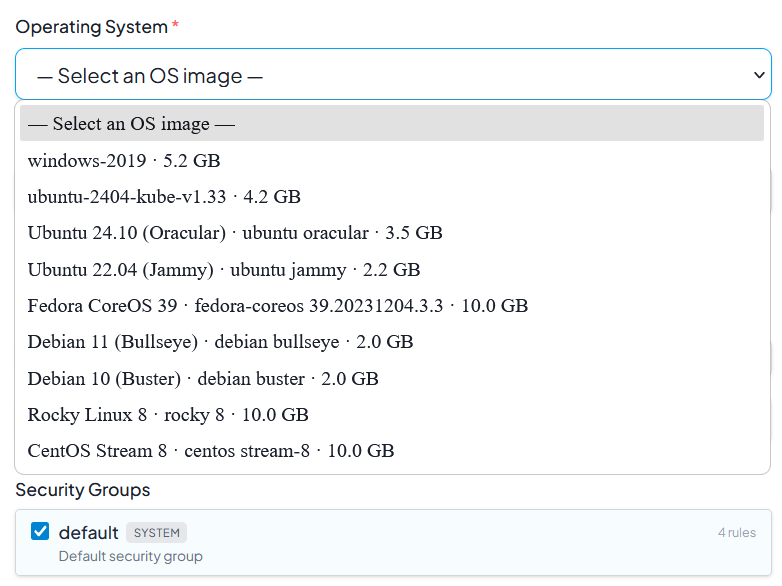782x586 pixels.
Task: Pick CentOS Stream 8 image option
Action: [391, 451]
